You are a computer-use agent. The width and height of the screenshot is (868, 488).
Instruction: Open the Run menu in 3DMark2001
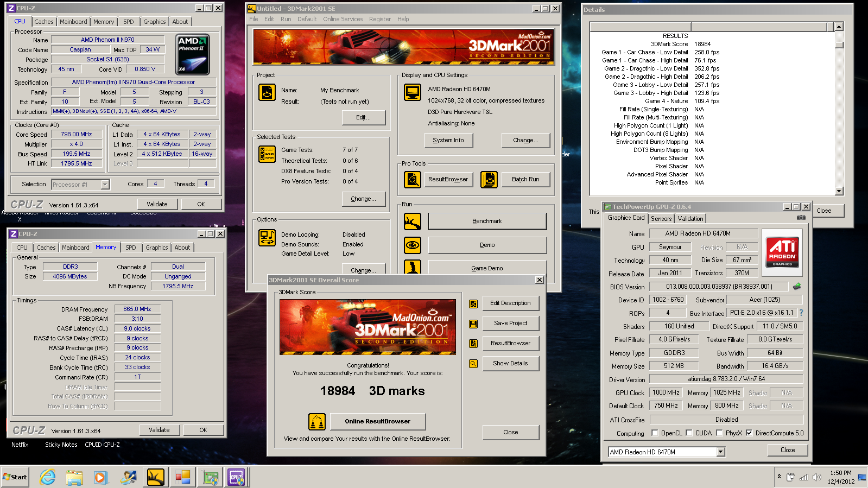click(x=286, y=19)
